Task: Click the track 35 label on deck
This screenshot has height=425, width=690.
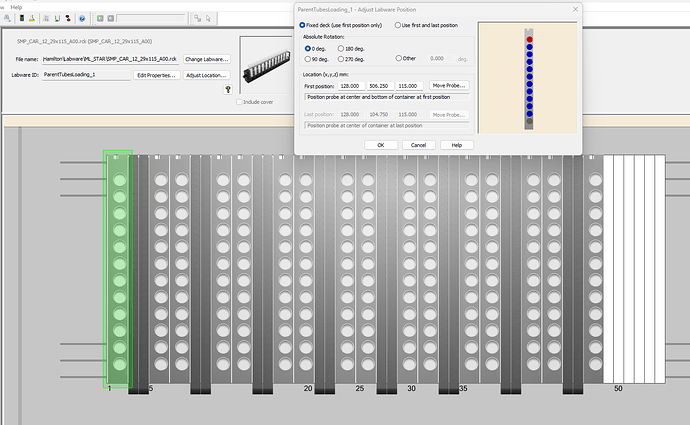Action: [x=463, y=388]
